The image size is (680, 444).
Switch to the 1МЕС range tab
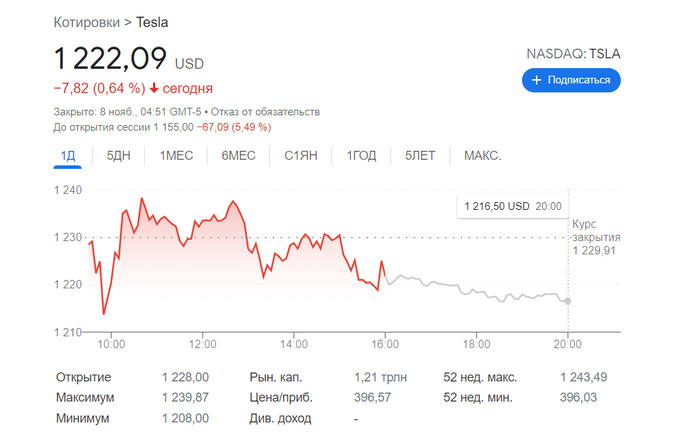tap(176, 155)
